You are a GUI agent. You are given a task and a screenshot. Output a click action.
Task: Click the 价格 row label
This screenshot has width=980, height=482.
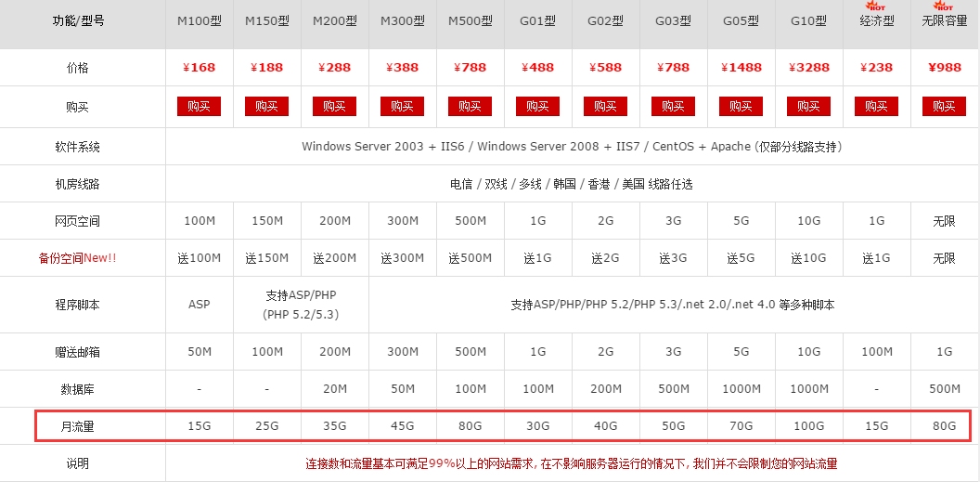[x=78, y=68]
